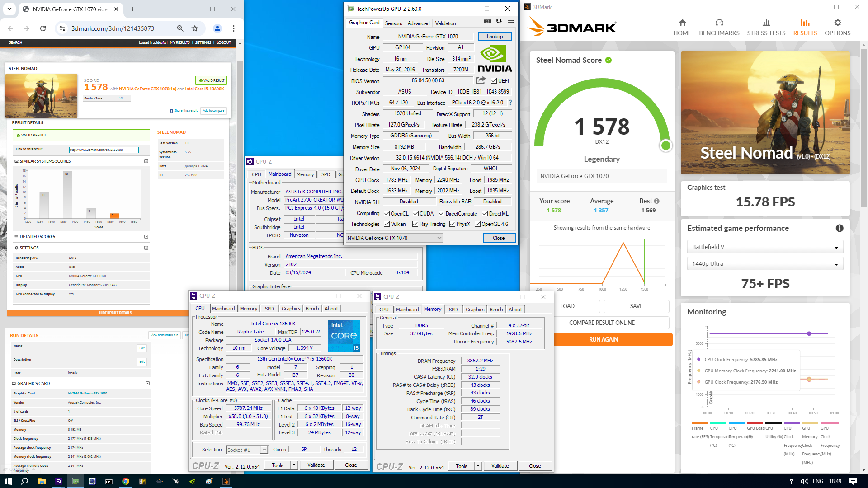868x488 pixels.
Task: Click the Bus Interface question mark
Action: click(x=510, y=103)
